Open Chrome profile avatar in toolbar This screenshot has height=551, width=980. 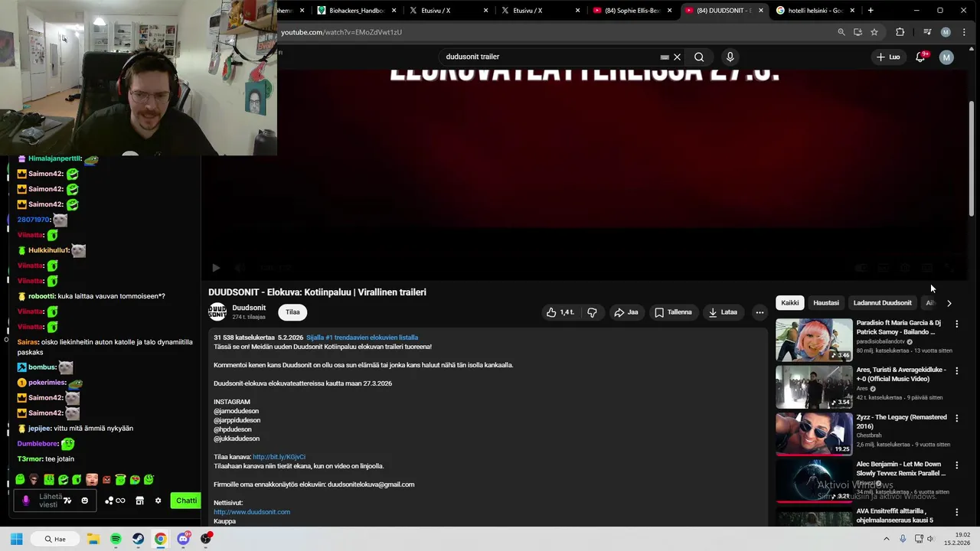[x=946, y=32]
